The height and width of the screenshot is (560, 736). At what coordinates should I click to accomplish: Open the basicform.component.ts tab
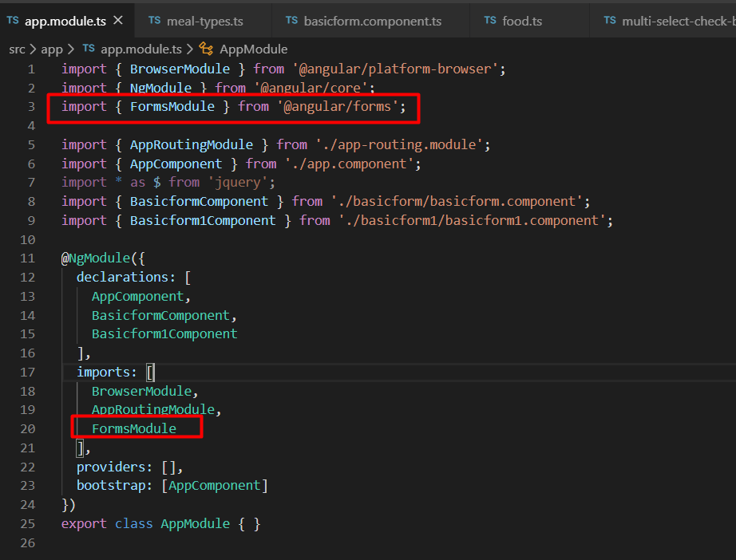pyautogui.click(x=371, y=20)
